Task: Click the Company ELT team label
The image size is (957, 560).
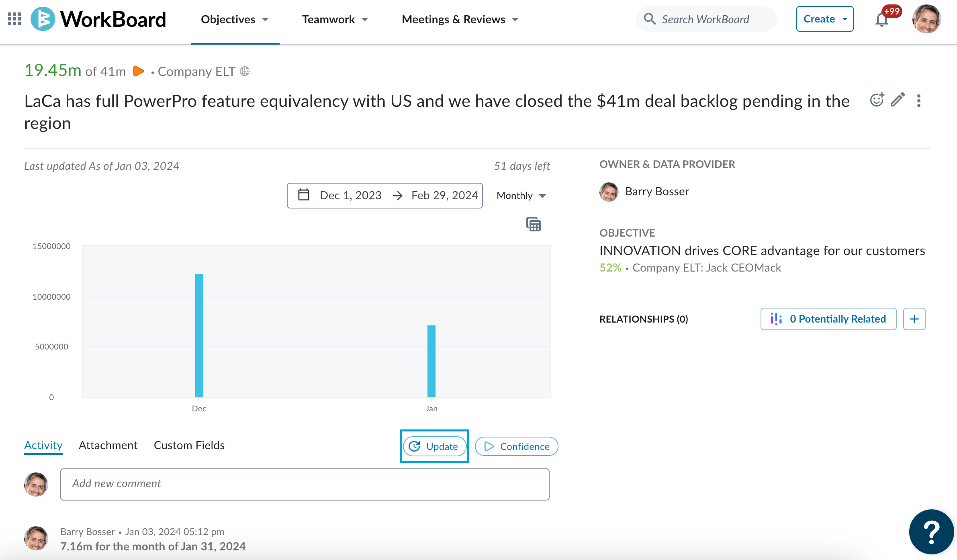Action: [x=196, y=71]
